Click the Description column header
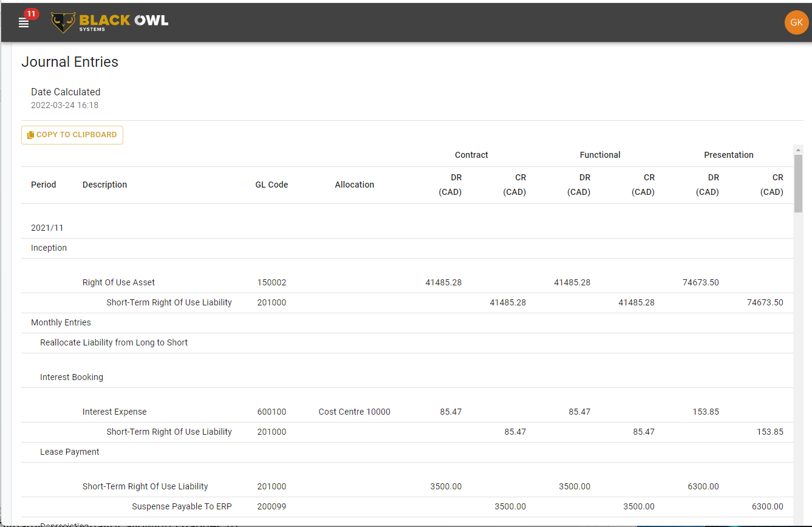 click(x=104, y=185)
